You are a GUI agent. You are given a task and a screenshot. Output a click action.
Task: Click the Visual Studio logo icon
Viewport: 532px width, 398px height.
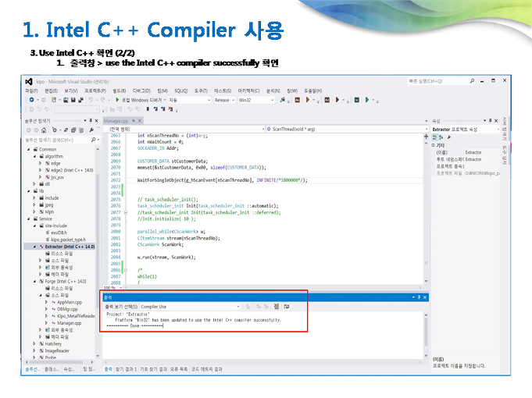click(x=29, y=82)
